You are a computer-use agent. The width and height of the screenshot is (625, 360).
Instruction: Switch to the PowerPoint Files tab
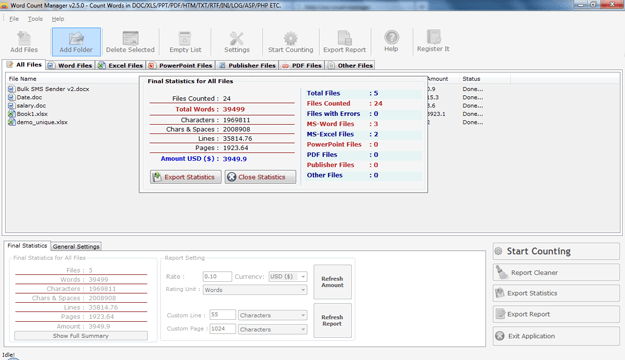181,65
